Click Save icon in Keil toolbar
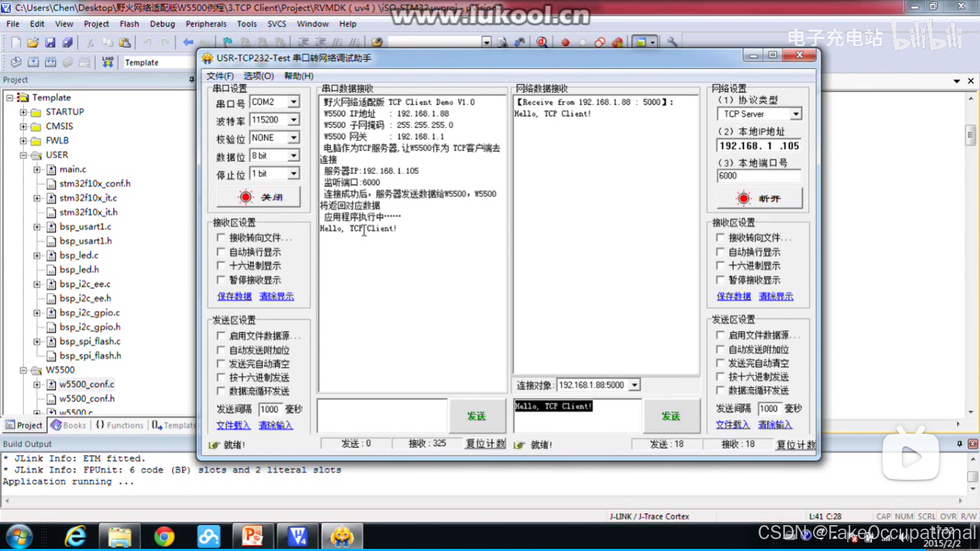Screen dimensions: 980x551 point(50,43)
